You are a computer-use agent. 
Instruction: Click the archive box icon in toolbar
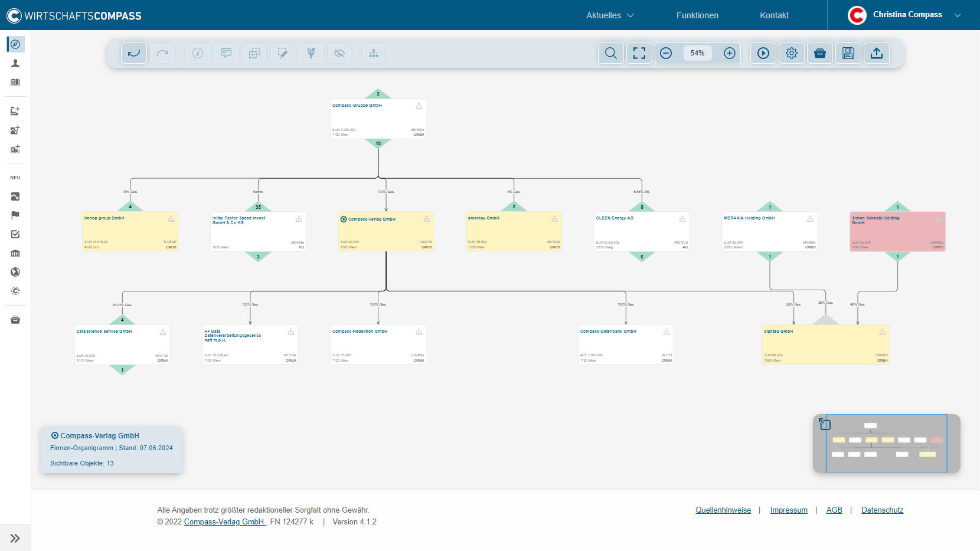click(820, 53)
